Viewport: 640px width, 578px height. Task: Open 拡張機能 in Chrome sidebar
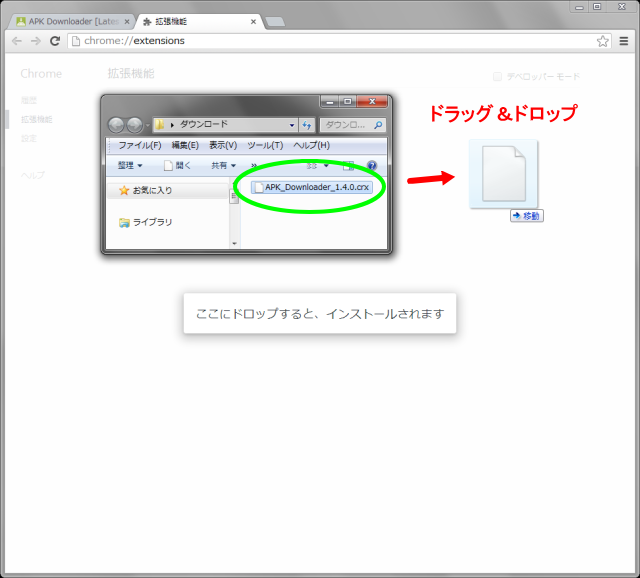click(37, 119)
